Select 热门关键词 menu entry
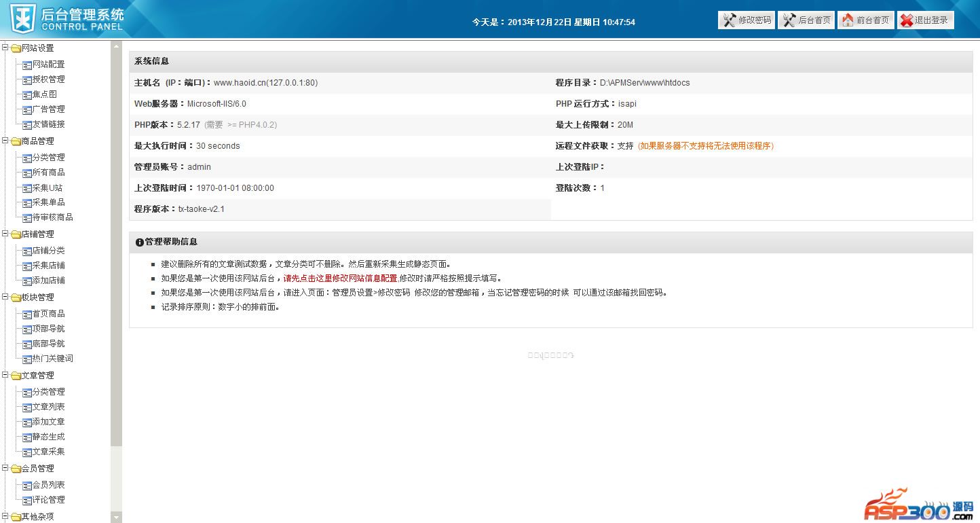This screenshot has width=980, height=523. point(52,359)
